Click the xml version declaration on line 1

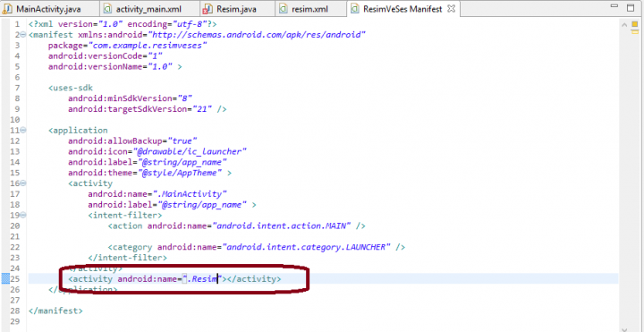[x=123, y=24]
